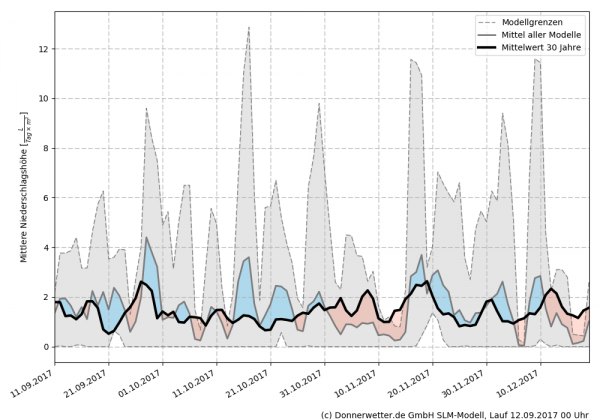Click the 0 value on the y-axis
This screenshot has width=600, height=420.
(44, 347)
